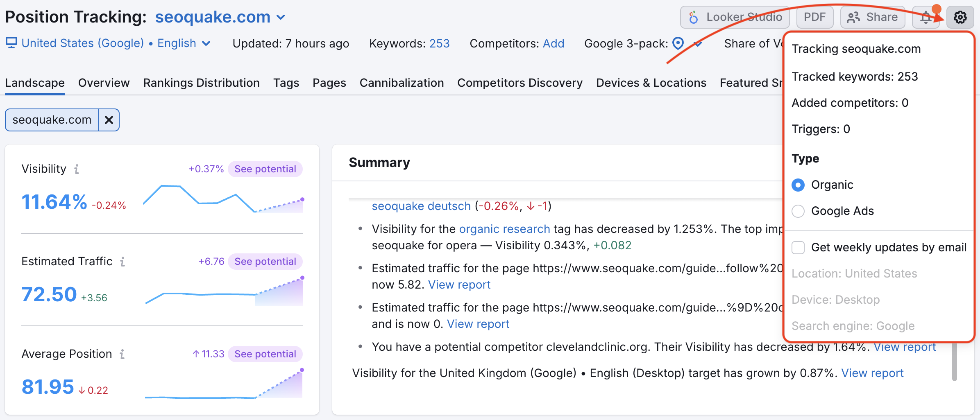The width and height of the screenshot is (980, 420).
Task: Click the 72.50 Estimated Traffic value
Action: (49, 294)
